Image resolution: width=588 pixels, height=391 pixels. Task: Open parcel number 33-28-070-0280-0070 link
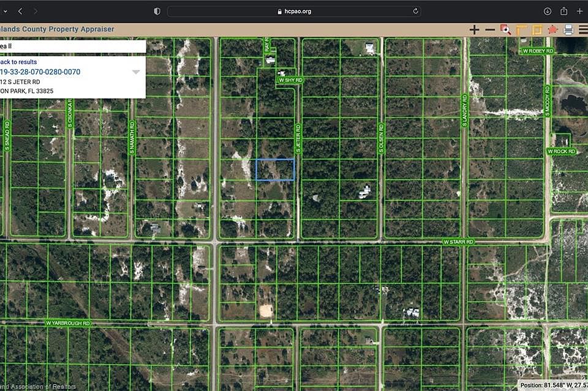(x=40, y=72)
